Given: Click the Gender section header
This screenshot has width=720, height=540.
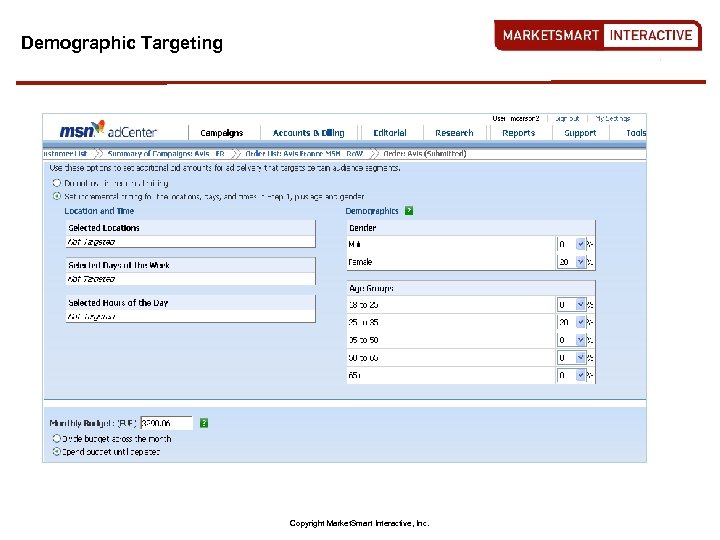Looking at the screenshot, I should (x=471, y=228).
